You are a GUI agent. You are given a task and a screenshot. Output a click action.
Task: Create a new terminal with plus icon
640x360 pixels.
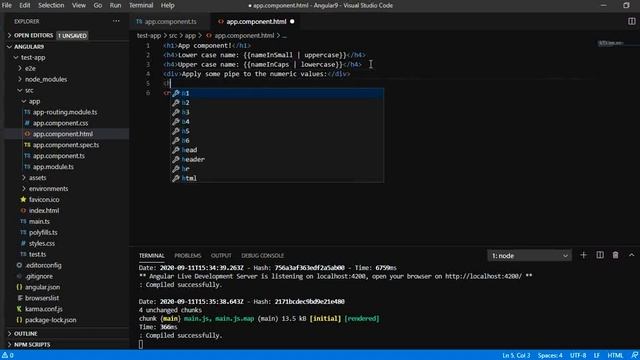click(x=583, y=255)
